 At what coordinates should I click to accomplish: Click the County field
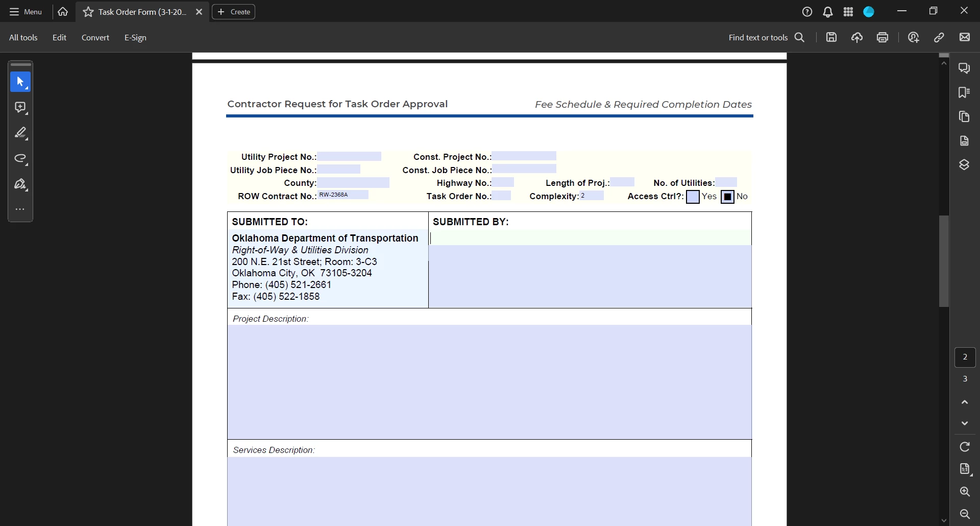tap(353, 182)
